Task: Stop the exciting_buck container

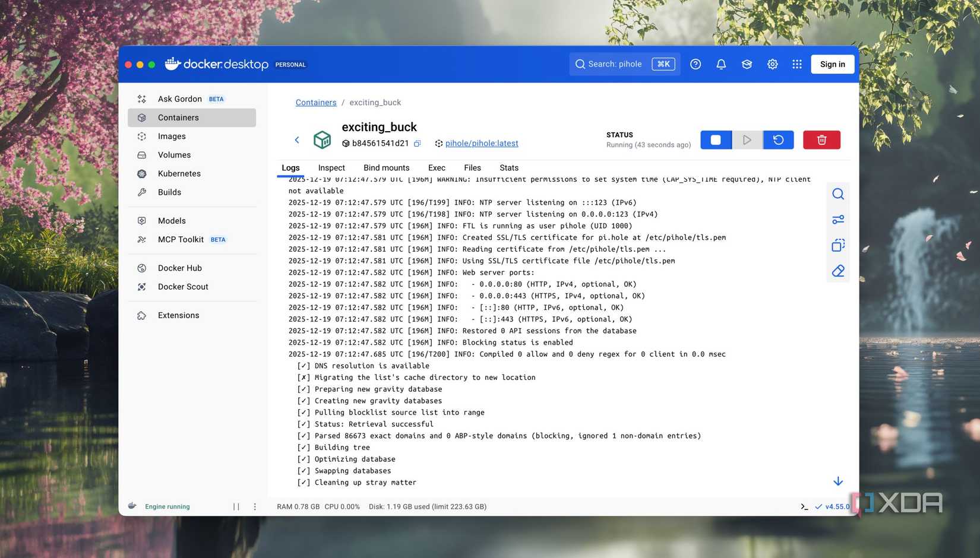Action: (x=715, y=139)
